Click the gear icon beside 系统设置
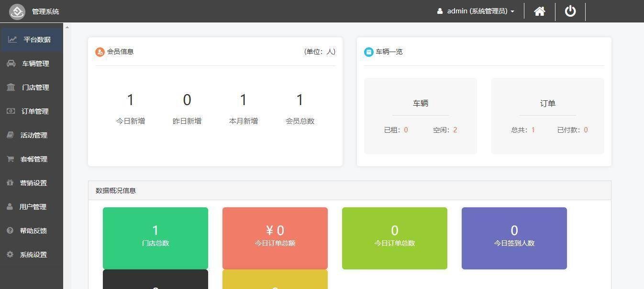 pyautogui.click(x=10, y=255)
